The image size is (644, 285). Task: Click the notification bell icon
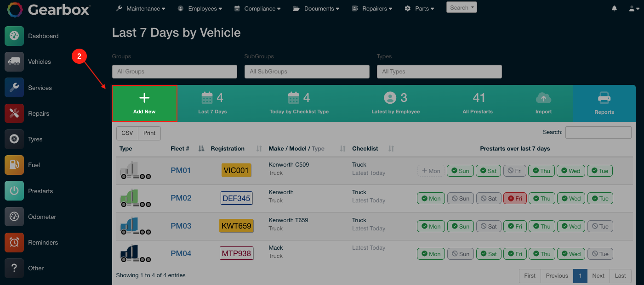click(614, 8)
